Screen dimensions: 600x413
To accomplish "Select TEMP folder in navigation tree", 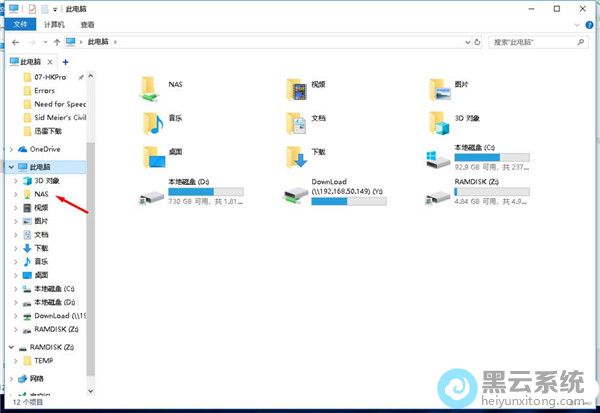I will tap(39, 361).
